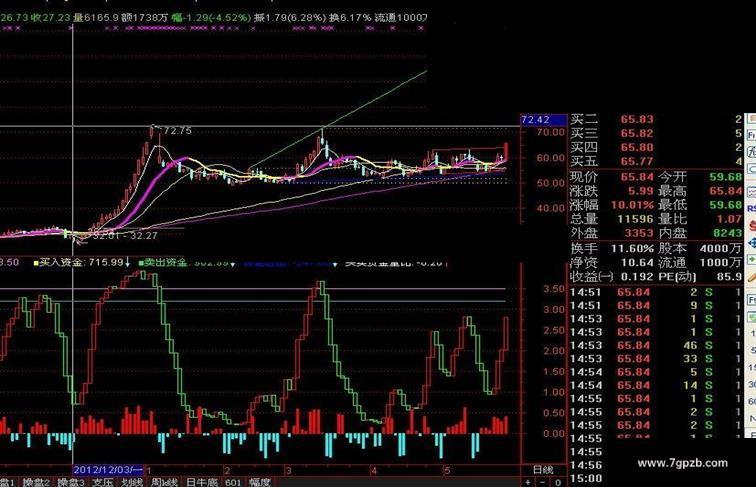Click the 0.00 indicator axis label
This screenshot has height=487, width=756.
coord(554,433)
